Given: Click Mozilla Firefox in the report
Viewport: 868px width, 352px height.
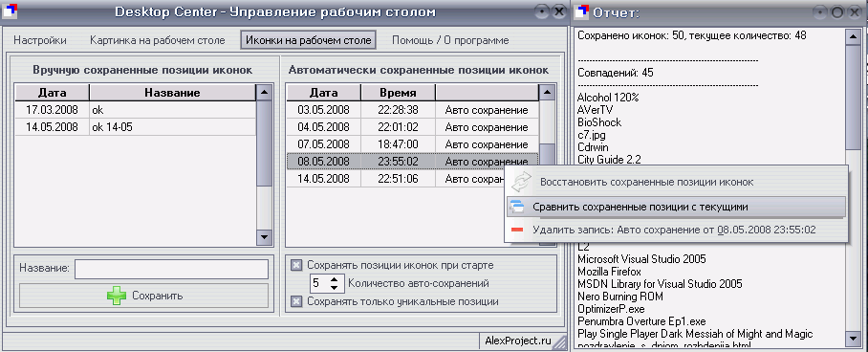Looking at the screenshot, I should [609, 272].
